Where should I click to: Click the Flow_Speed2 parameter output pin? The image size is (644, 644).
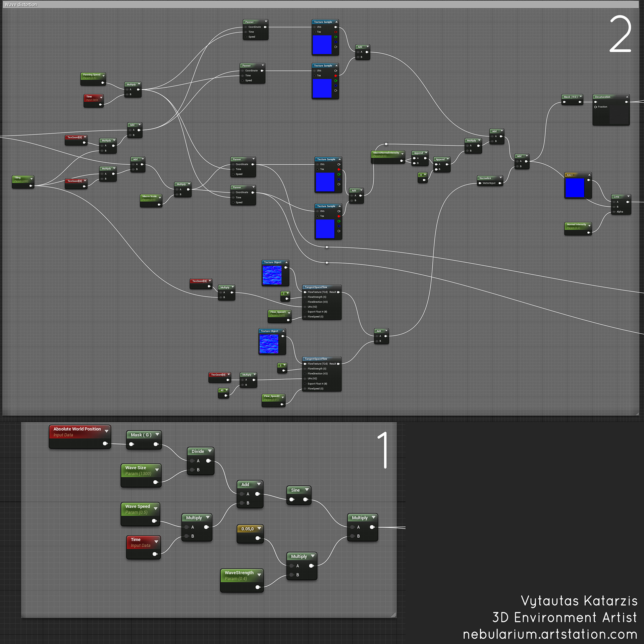tap(282, 404)
